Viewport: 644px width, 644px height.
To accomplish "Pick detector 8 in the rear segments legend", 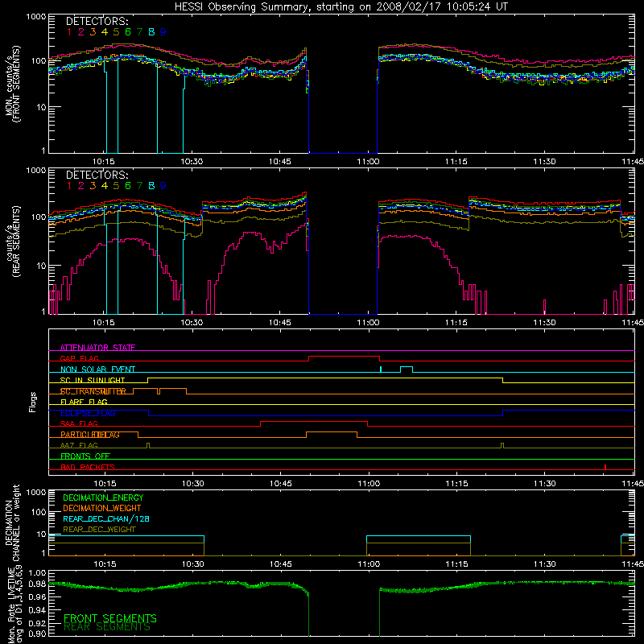I will click(x=151, y=186).
